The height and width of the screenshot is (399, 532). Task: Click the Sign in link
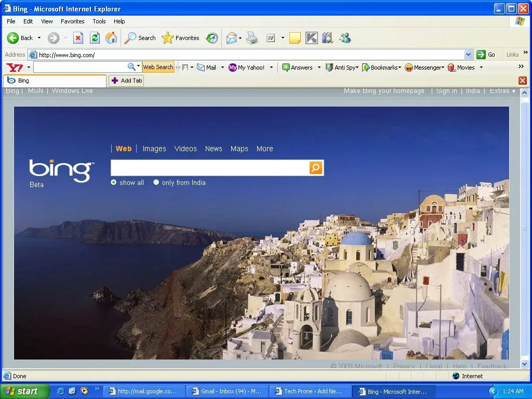[446, 91]
